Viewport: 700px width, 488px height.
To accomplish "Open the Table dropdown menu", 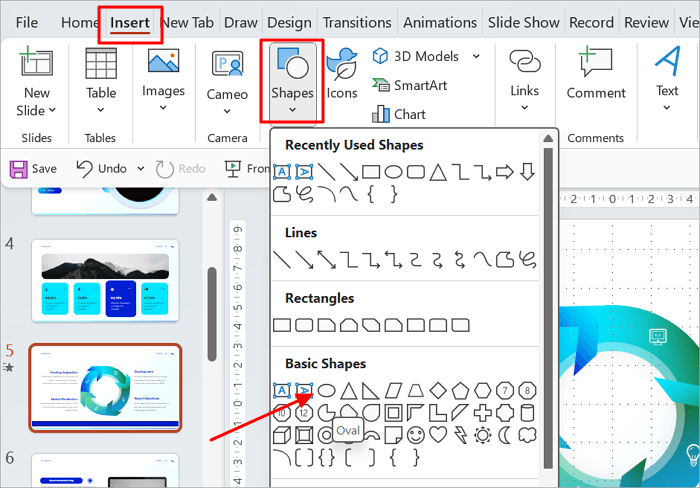I will point(101,110).
